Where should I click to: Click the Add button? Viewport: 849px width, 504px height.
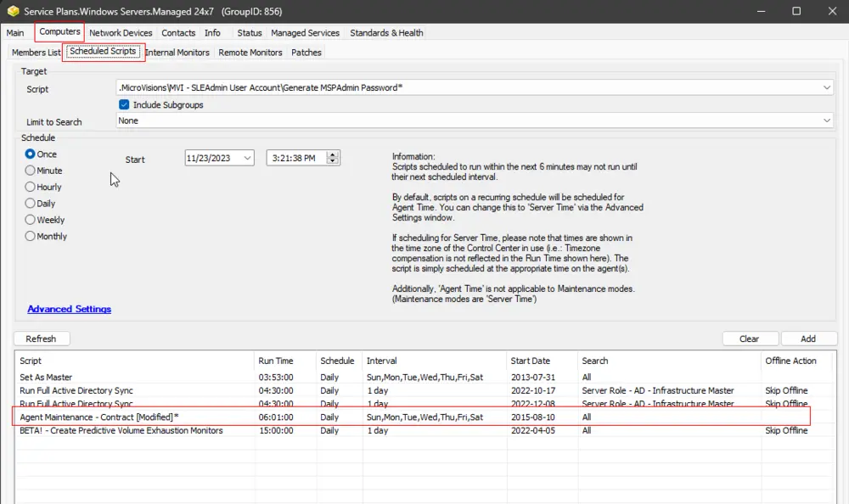tap(808, 339)
